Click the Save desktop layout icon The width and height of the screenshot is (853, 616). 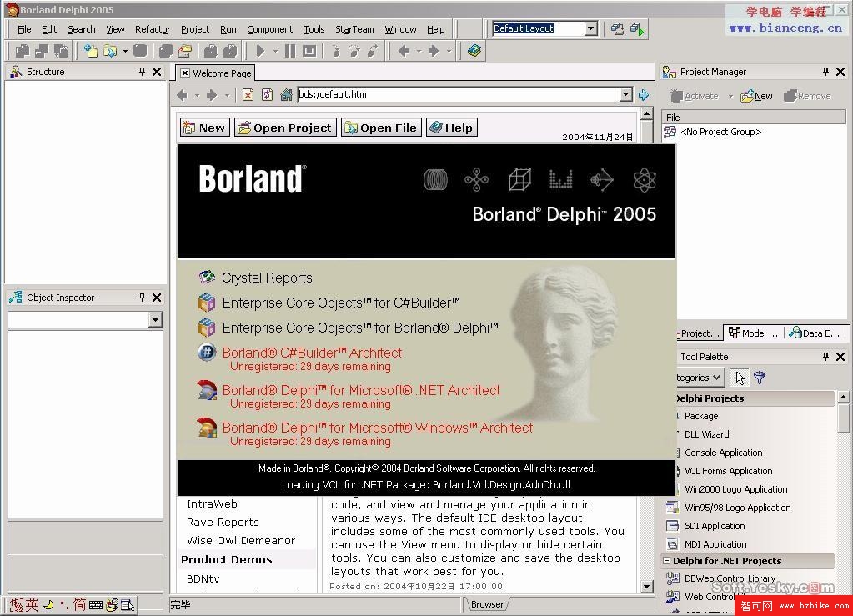pos(617,29)
